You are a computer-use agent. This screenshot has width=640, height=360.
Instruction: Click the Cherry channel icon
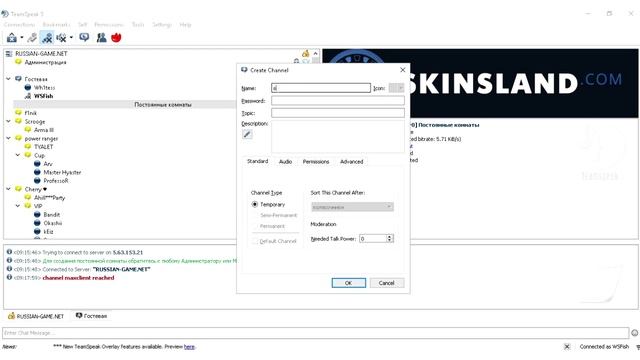point(18,189)
